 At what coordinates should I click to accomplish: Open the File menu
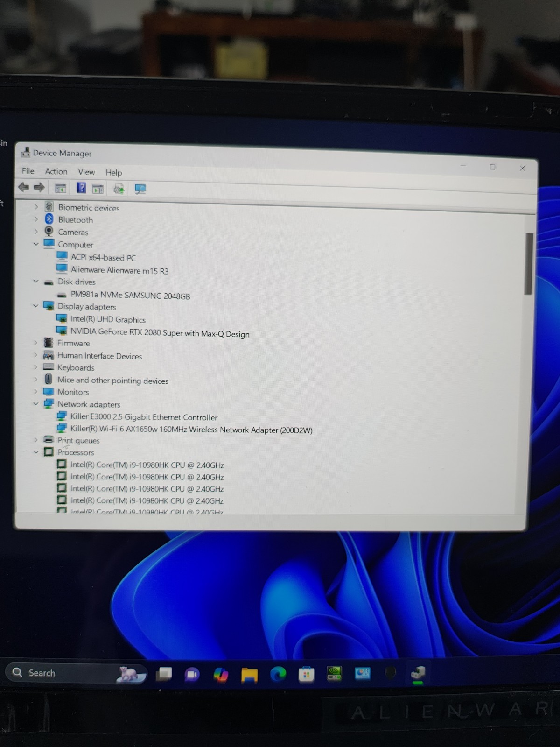[28, 171]
